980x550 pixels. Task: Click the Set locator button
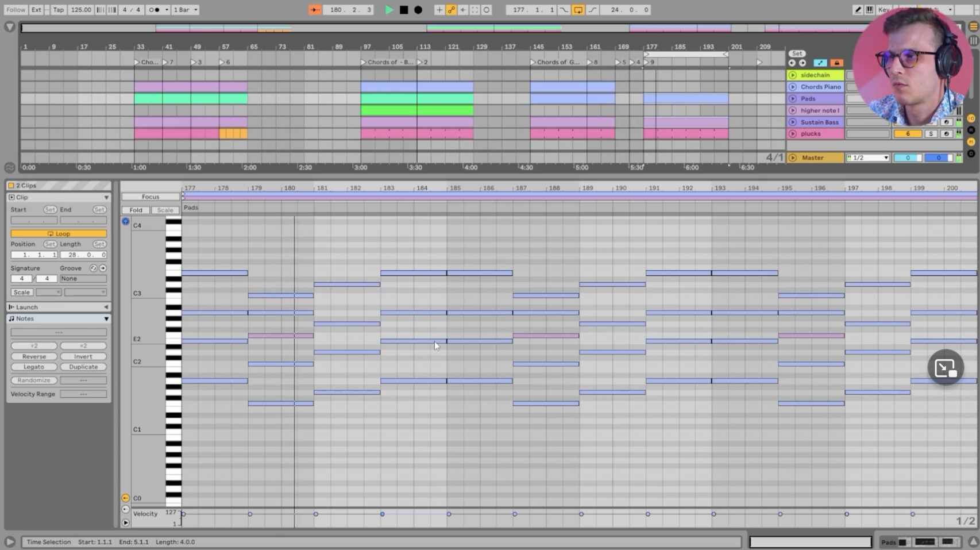[x=797, y=53]
